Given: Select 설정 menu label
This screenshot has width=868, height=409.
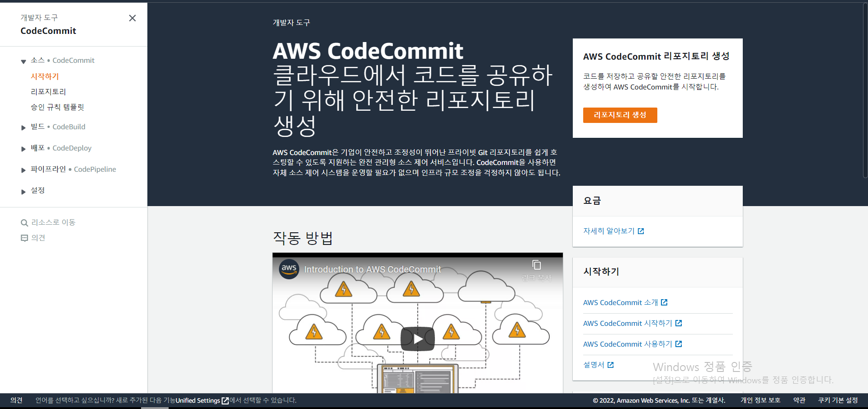Looking at the screenshot, I should [38, 190].
